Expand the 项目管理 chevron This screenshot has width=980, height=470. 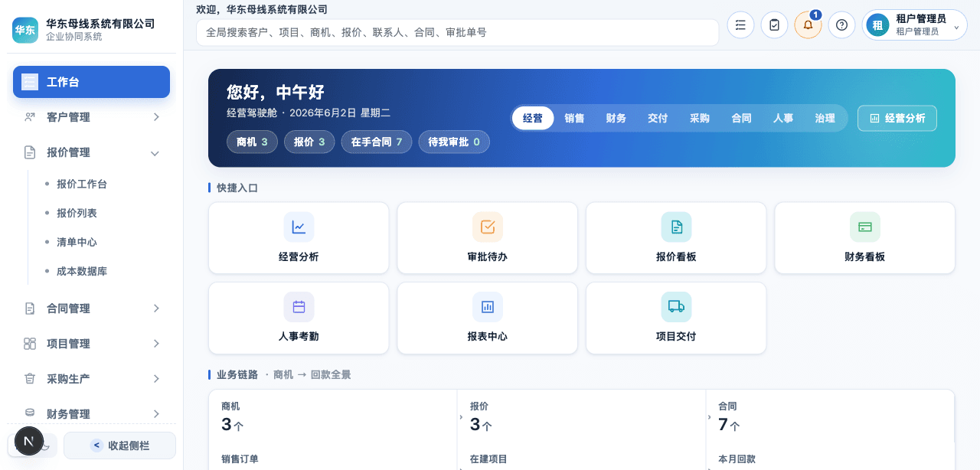(x=155, y=344)
